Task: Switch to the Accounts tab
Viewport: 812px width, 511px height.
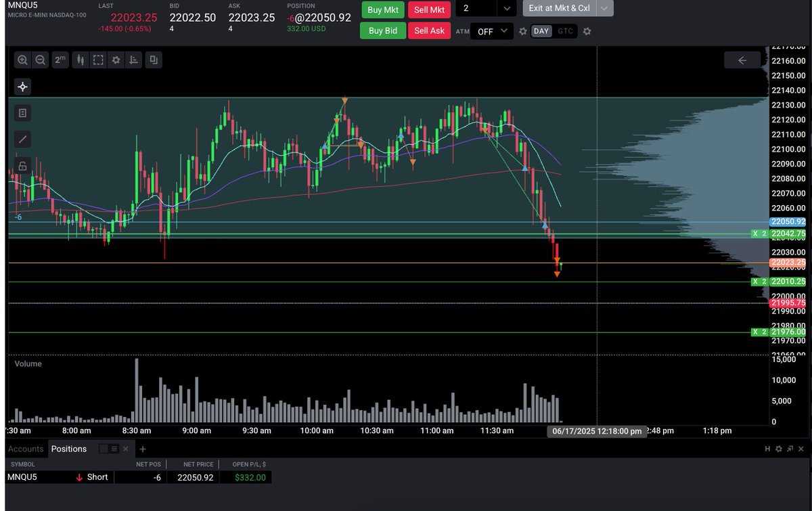Action: click(x=26, y=449)
